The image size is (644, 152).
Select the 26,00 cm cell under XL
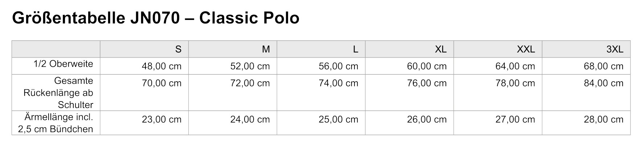pyautogui.click(x=427, y=120)
